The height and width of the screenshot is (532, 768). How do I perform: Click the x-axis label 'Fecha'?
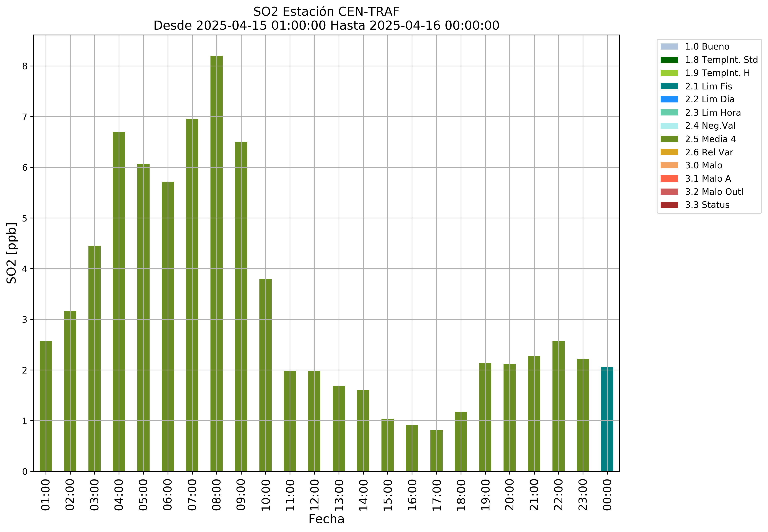[326, 519]
